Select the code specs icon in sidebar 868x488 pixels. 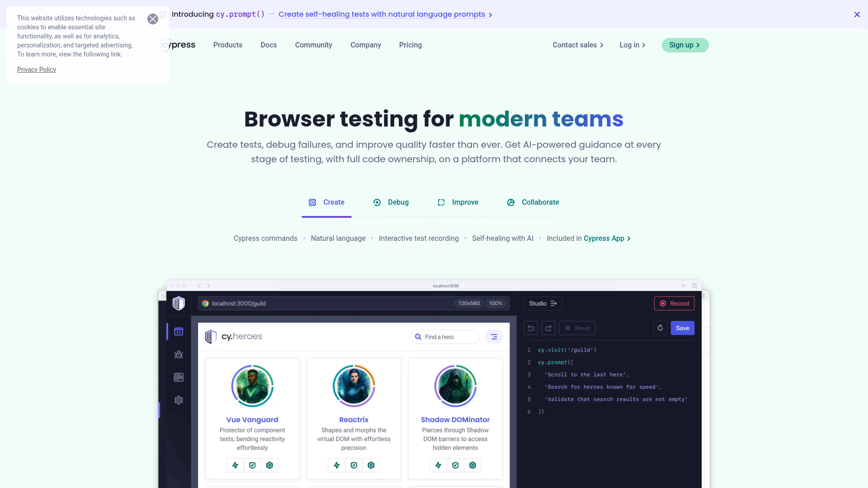click(x=179, y=331)
